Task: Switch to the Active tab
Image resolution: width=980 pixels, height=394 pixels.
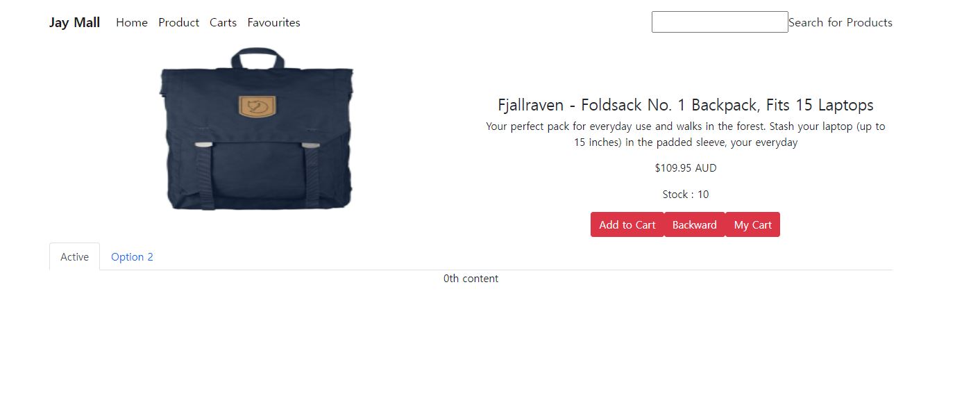Action: click(74, 256)
